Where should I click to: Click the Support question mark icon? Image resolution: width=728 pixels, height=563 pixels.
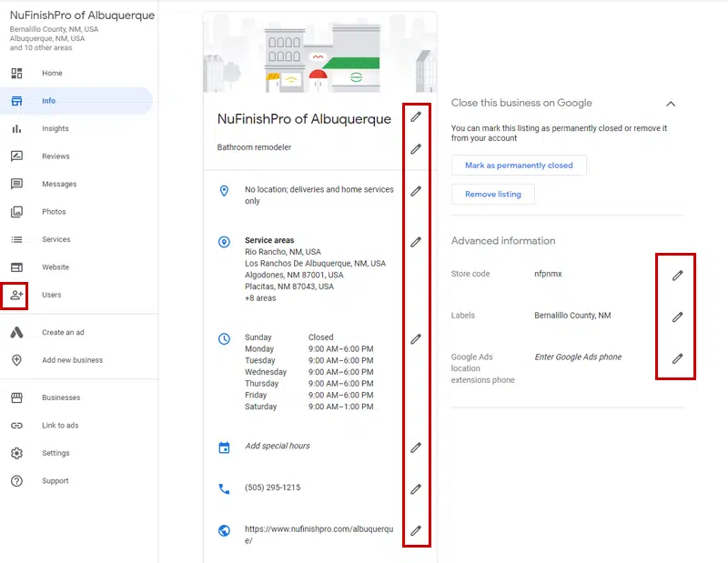tap(16, 481)
